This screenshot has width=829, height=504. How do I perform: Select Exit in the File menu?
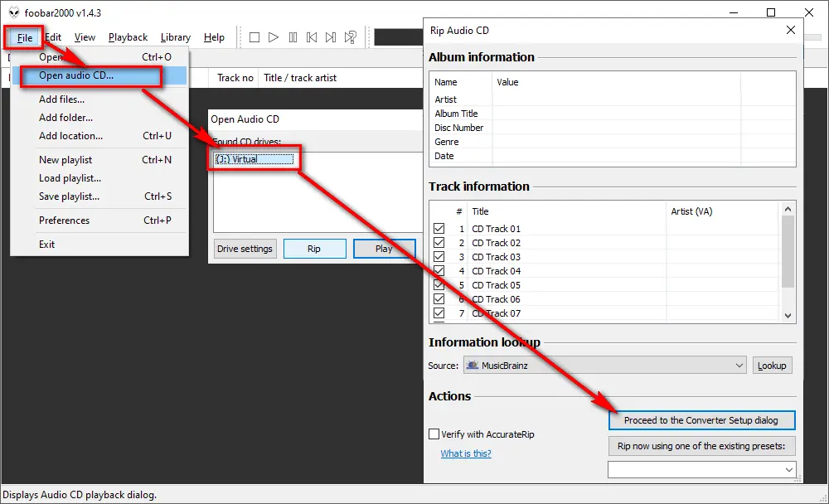[x=99, y=245]
